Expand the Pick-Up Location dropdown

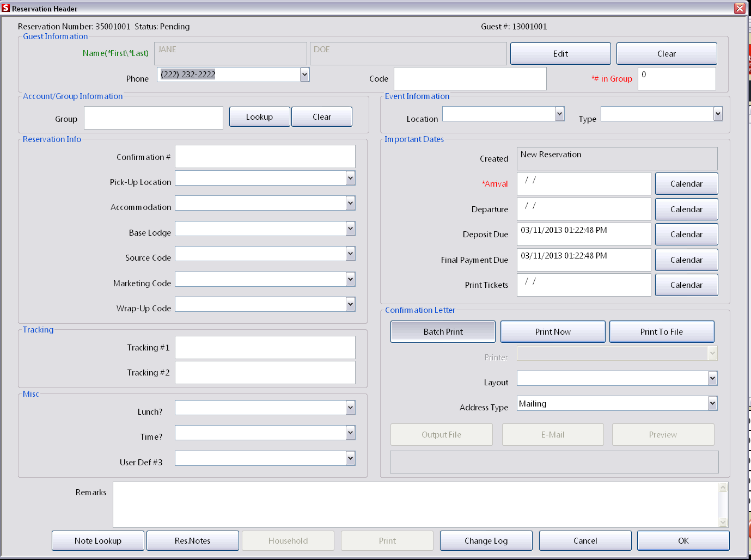tap(350, 178)
